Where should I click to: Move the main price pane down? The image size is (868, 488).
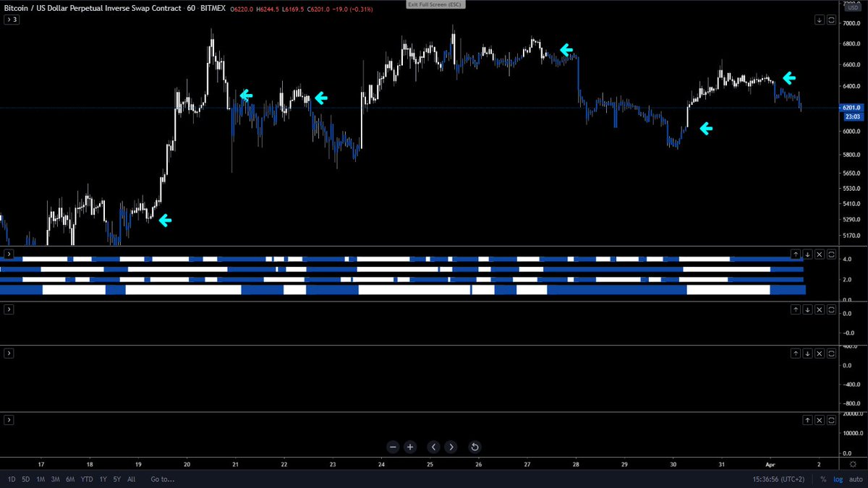(x=819, y=20)
